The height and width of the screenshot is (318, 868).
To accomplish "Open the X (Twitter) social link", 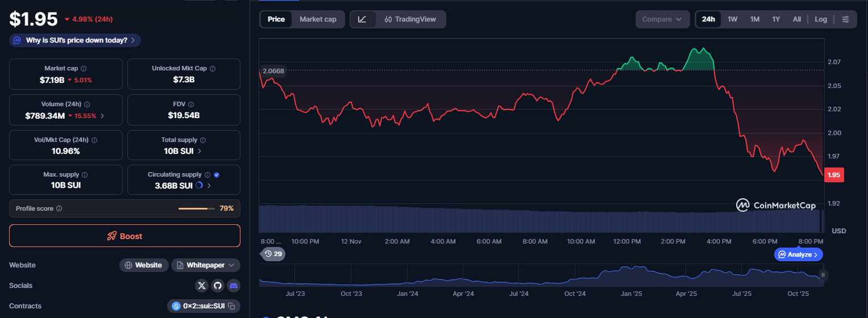I will (202, 286).
